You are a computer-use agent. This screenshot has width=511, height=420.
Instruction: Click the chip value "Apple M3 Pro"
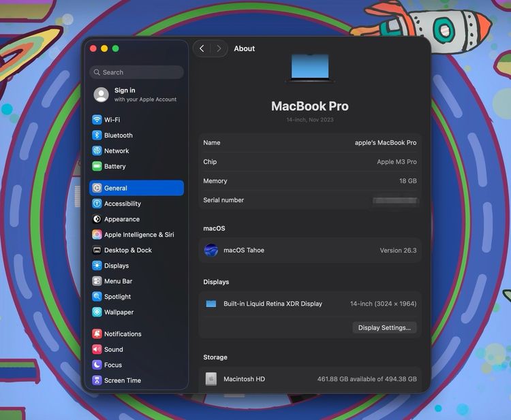click(397, 162)
